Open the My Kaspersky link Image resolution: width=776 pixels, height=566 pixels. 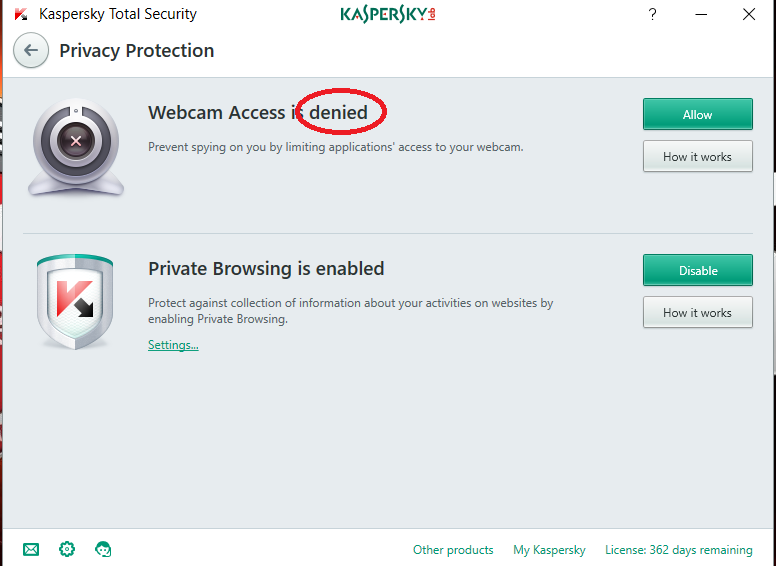click(x=549, y=550)
